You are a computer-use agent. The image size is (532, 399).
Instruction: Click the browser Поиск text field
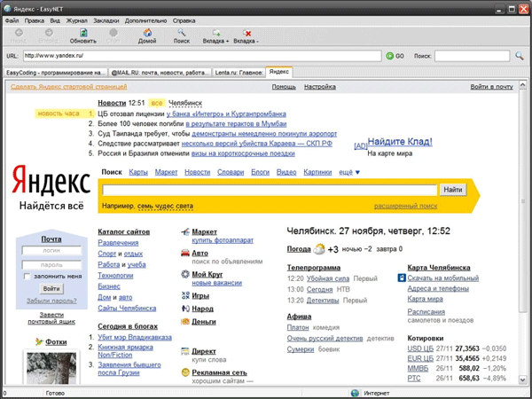pyautogui.click(x=473, y=56)
